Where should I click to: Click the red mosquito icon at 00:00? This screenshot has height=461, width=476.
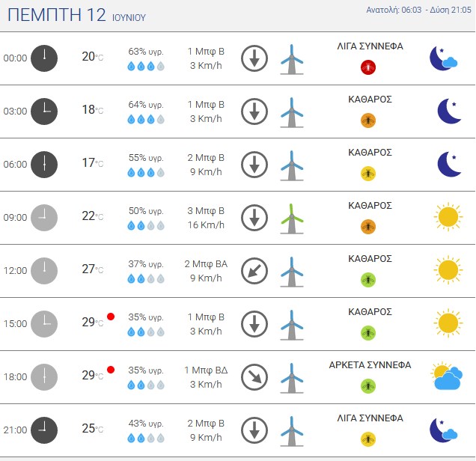click(368, 67)
